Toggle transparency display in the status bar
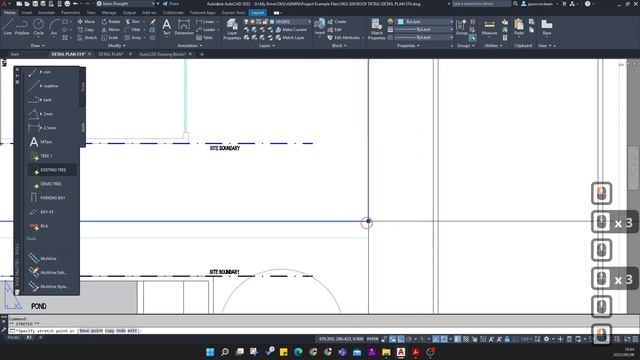This screenshot has height=360, width=640. [x=466, y=339]
